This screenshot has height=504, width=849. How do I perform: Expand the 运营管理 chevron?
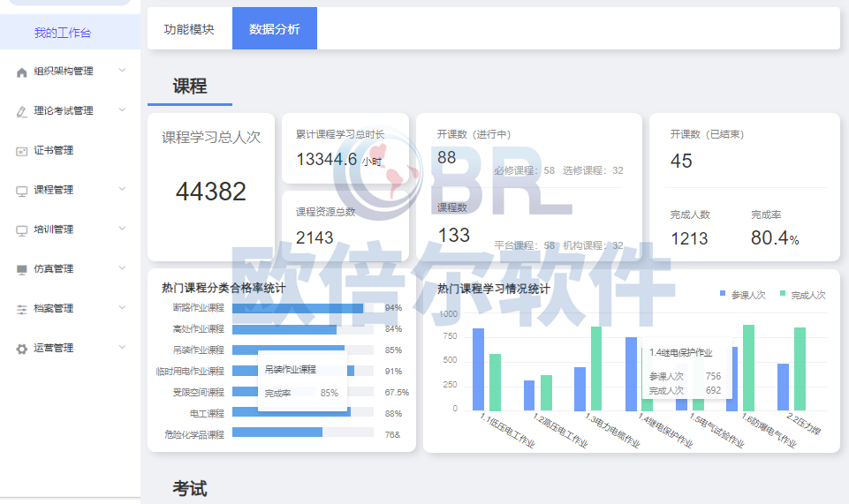pos(122,347)
